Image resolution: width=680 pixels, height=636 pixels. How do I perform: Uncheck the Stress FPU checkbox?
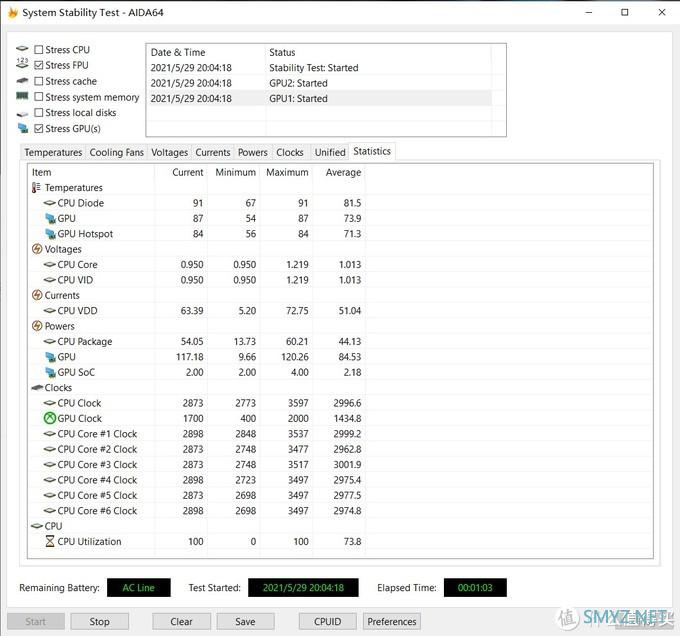click(x=39, y=65)
